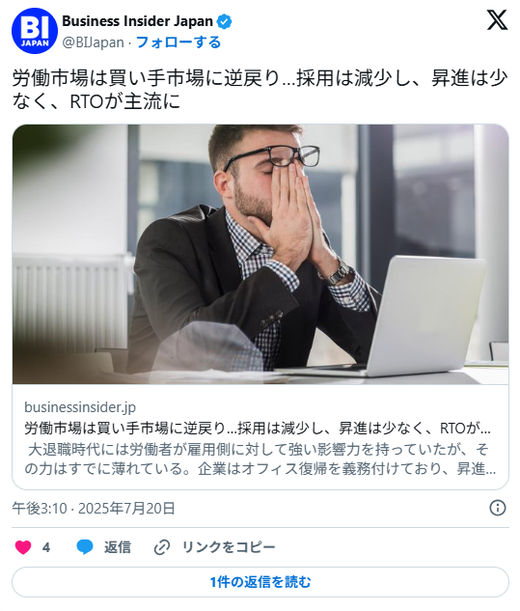
Task: Click the card description starting 大退職時代には
Action: 260,459
